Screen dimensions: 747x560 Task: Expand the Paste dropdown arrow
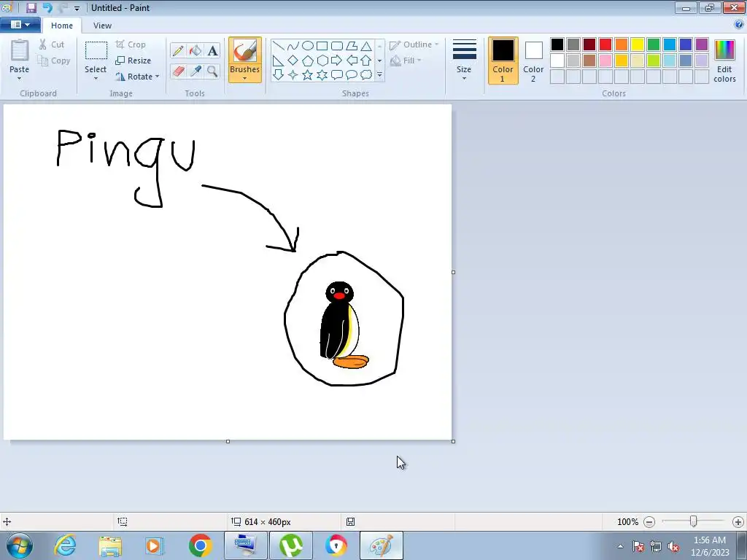point(20,79)
